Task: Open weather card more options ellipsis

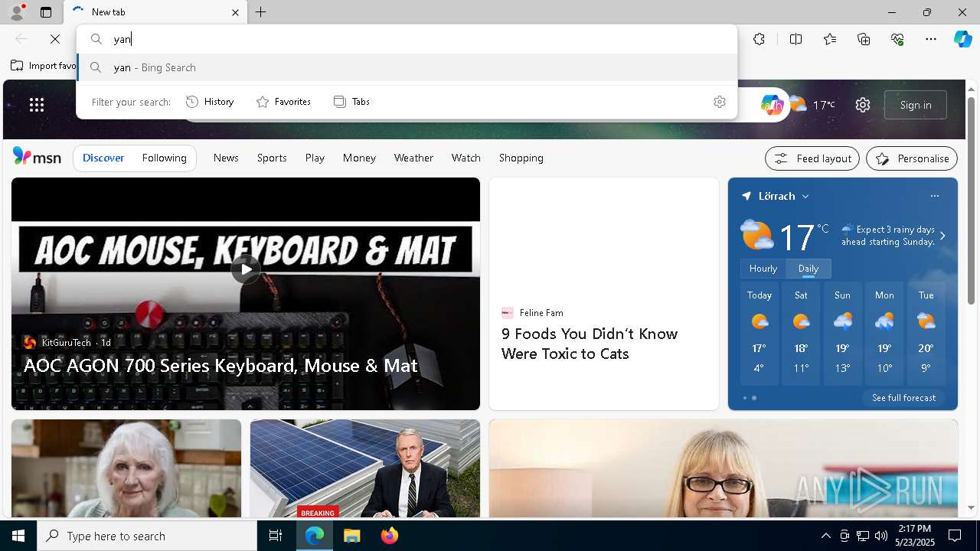Action: pyautogui.click(x=934, y=196)
